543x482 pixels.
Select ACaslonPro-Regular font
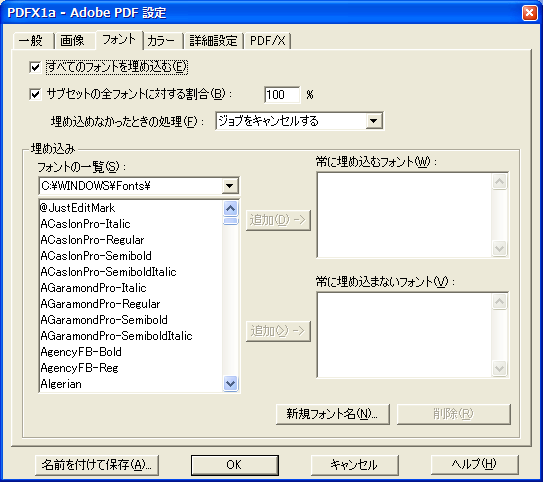[x=131, y=240]
